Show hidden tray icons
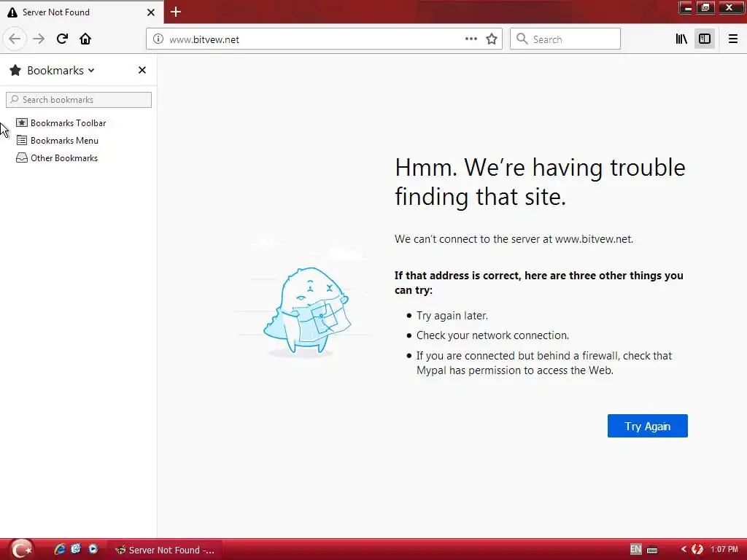Viewport: 747px width, 560px height. coord(684,550)
